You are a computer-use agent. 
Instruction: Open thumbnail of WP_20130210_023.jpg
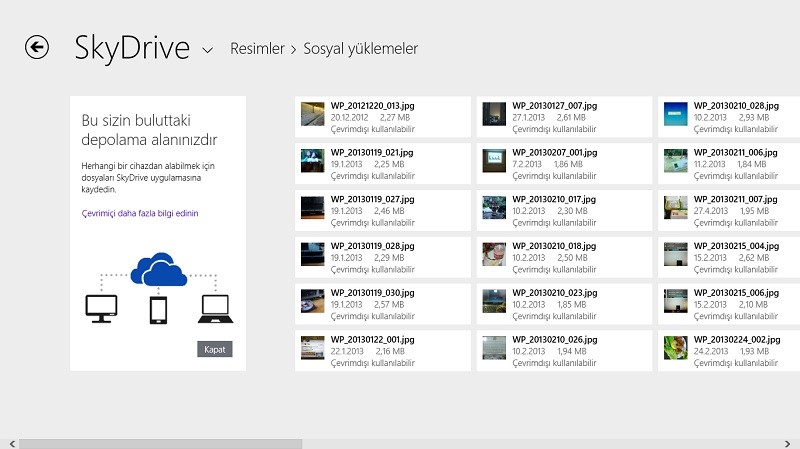(494, 301)
